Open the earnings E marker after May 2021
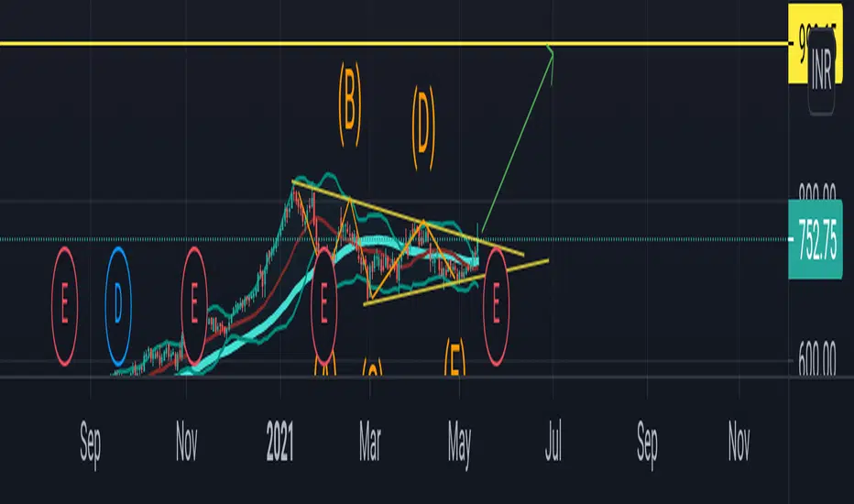854x504 pixels. (x=496, y=306)
